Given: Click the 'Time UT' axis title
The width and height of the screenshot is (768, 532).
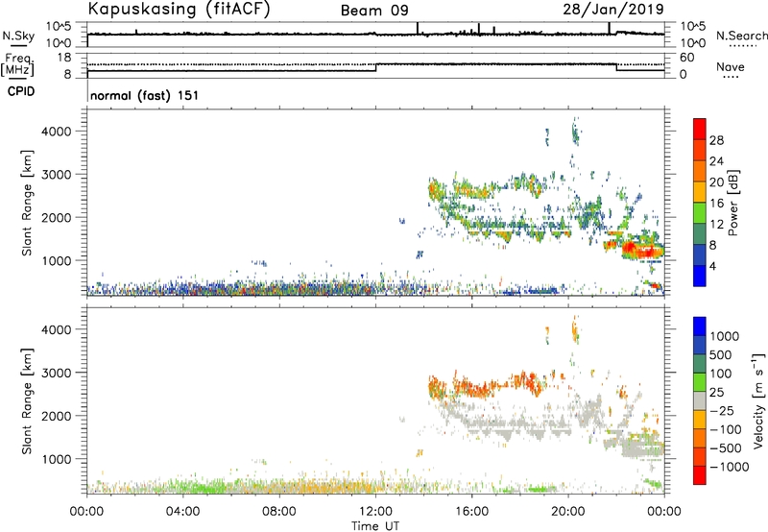Looking at the screenshot, I should point(375,526).
